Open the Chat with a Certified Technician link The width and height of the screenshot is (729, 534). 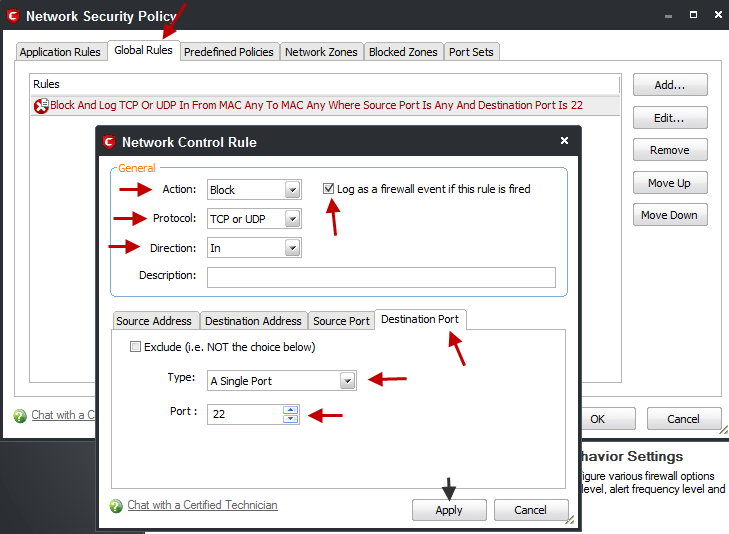tap(202, 505)
